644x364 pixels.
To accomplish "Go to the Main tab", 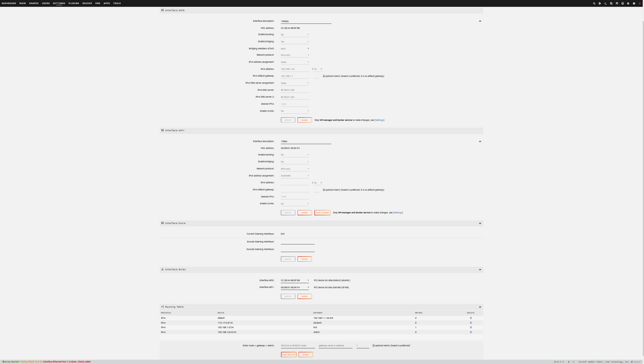I will coord(23,3).
